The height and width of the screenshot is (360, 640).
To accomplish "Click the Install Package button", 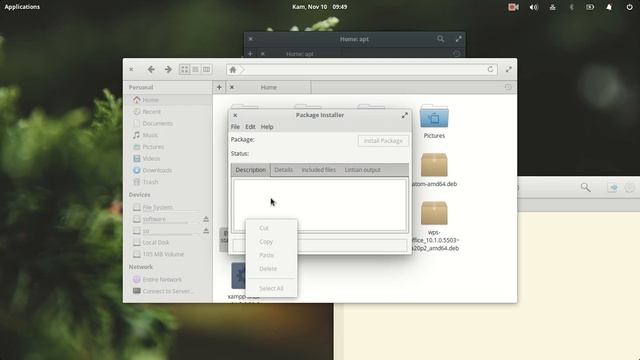I will pos(383,141).
